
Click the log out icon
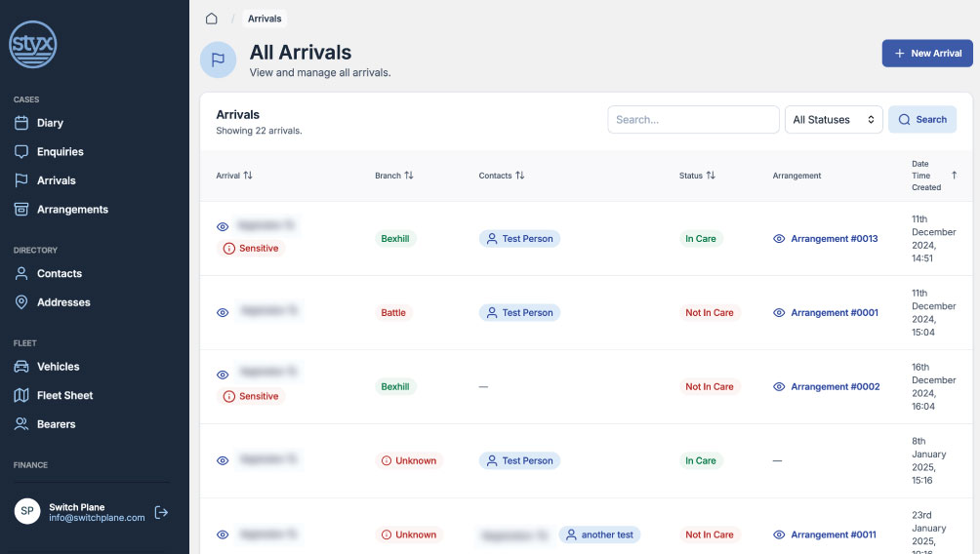coord(162,512)
